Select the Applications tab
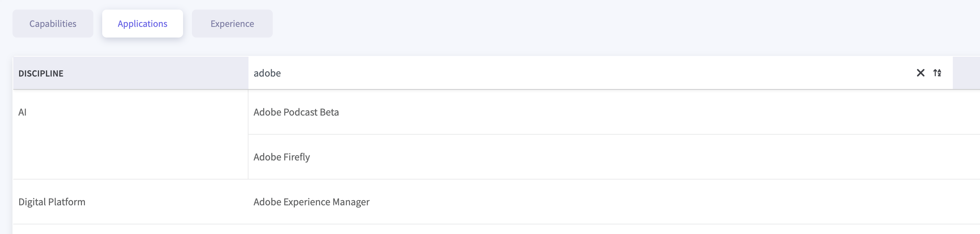The width and height of the screenshot is (980, 234). tap(142, 24)
